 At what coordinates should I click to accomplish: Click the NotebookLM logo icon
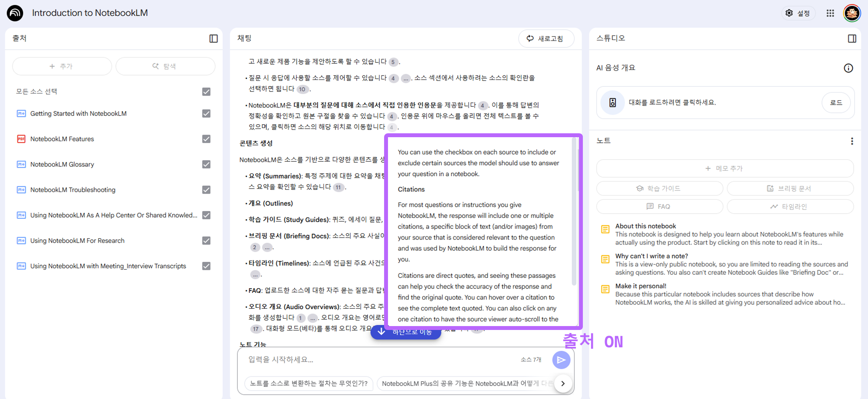click(15, 13)
